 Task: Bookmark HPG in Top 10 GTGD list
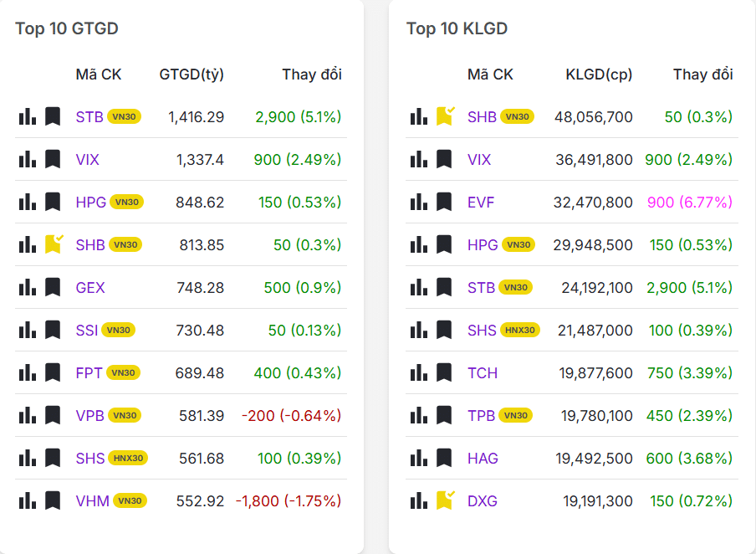(x=53, y=202)
